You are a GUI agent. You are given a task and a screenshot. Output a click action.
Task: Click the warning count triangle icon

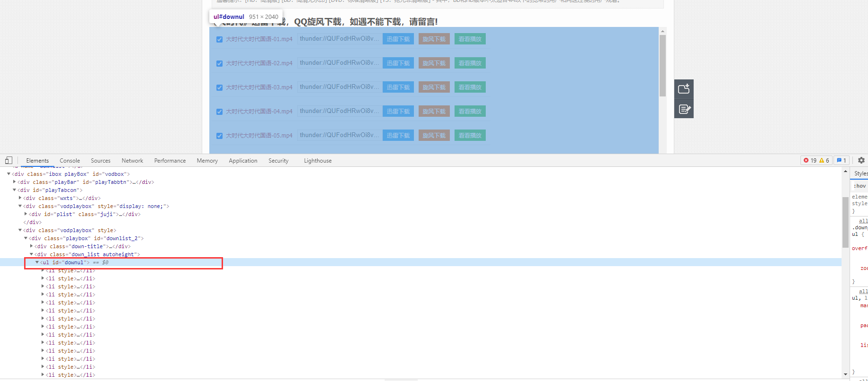click(822, 160)
